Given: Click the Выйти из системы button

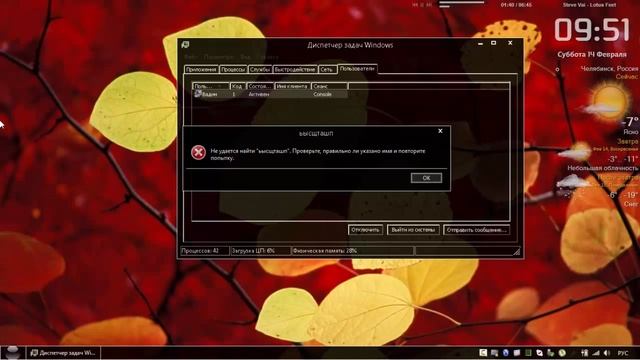Looking at the screenshot, I should point(413,230).
